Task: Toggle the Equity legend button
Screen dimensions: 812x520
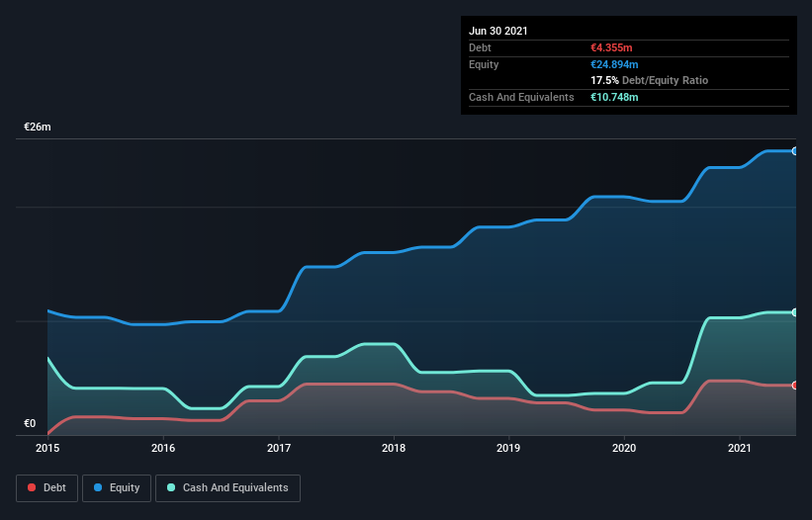Action: (117, 488)
